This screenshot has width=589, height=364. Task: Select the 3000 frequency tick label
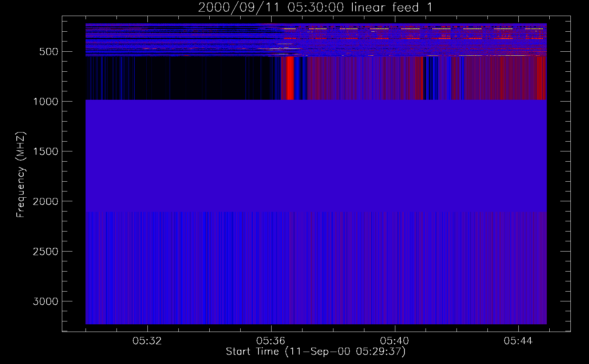point(46,301)
